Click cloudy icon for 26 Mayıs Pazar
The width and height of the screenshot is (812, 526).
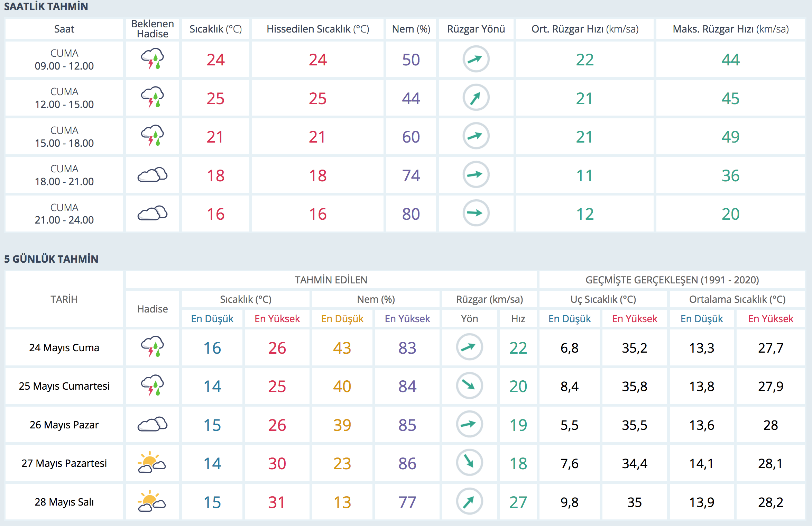tap(153, 424)
